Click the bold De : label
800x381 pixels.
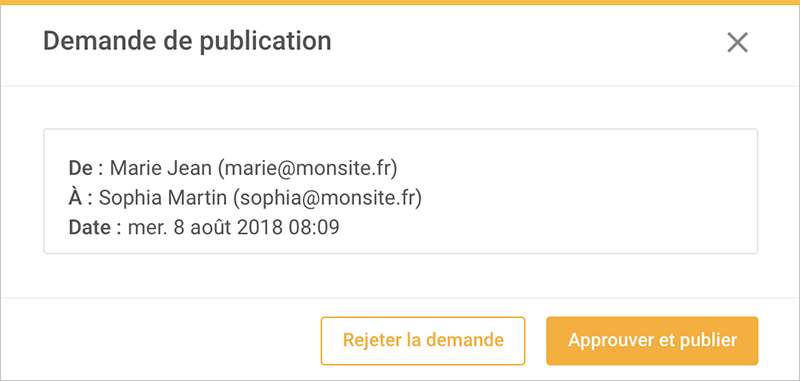tap(86, 168)
